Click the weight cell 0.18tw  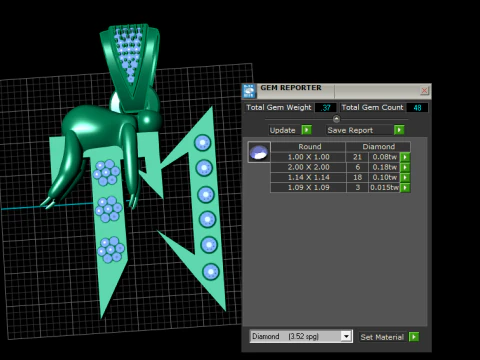pyautogui.click(x=384, y=167)
